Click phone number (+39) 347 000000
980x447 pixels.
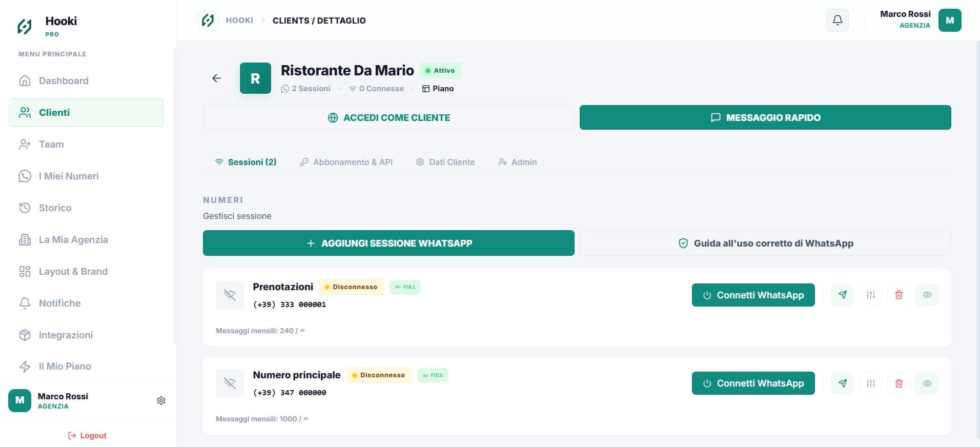pyautogui.click(x=290, y=393)
